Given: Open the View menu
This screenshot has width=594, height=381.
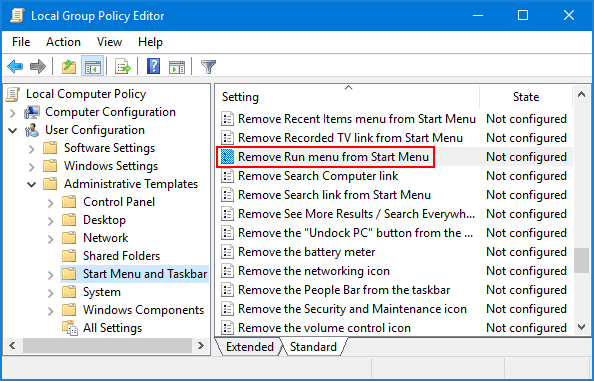Looking at the screenshot, I should [109, 42].
